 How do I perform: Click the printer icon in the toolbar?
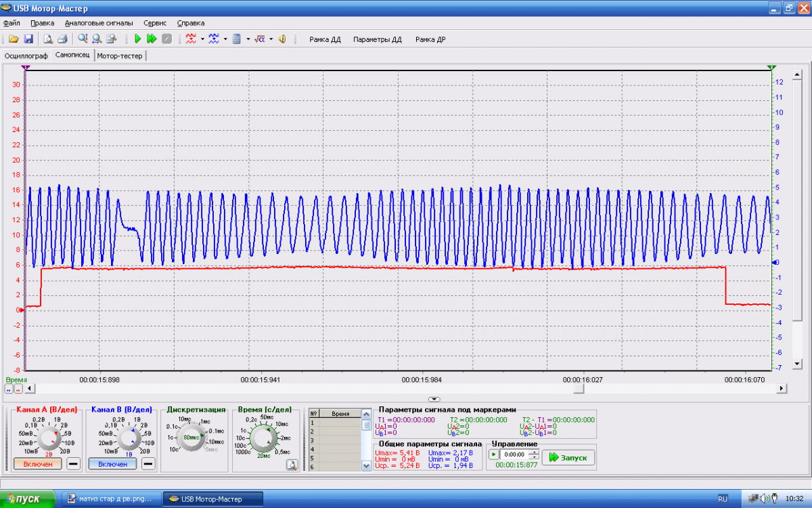(62, 39)
